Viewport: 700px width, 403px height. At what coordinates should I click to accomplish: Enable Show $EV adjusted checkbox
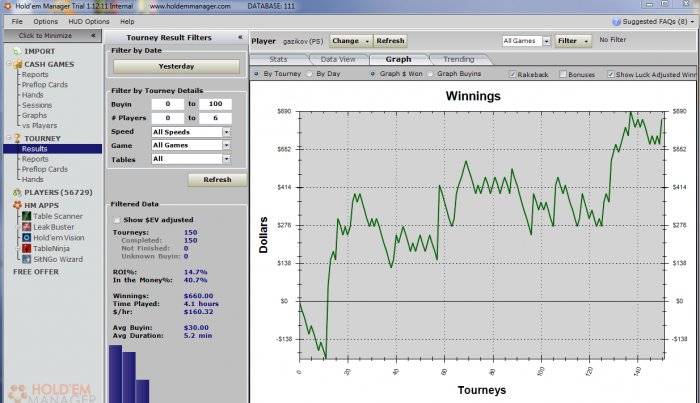pyautogui.click(x=117, y=220)
